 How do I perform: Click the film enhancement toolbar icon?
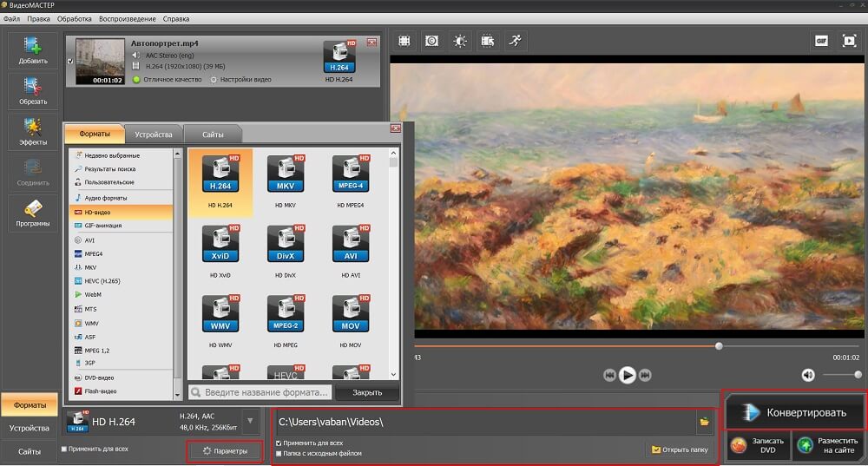coord(488,41)
